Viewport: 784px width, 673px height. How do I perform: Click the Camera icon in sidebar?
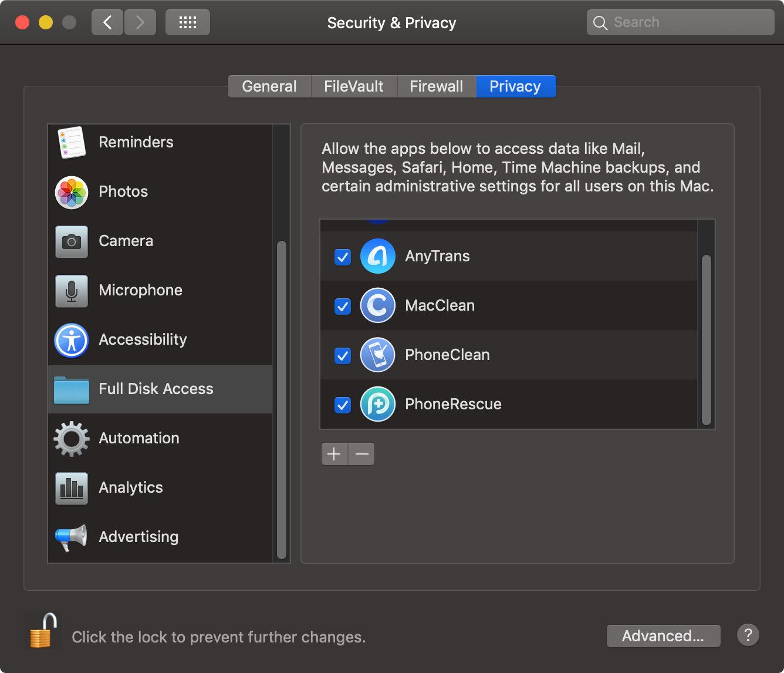(x=72, y=241)
